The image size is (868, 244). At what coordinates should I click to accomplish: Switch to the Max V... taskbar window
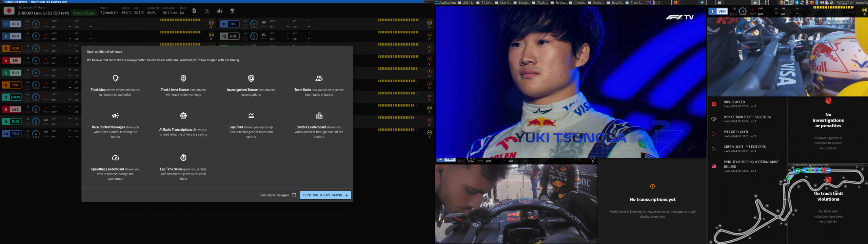coord(502,2)
